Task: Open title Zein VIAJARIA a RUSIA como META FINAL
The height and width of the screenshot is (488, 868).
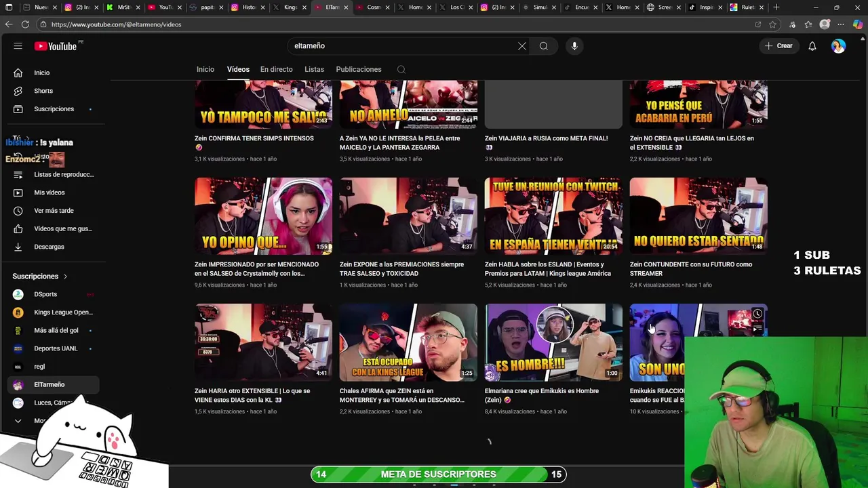Action: point(546,142)
